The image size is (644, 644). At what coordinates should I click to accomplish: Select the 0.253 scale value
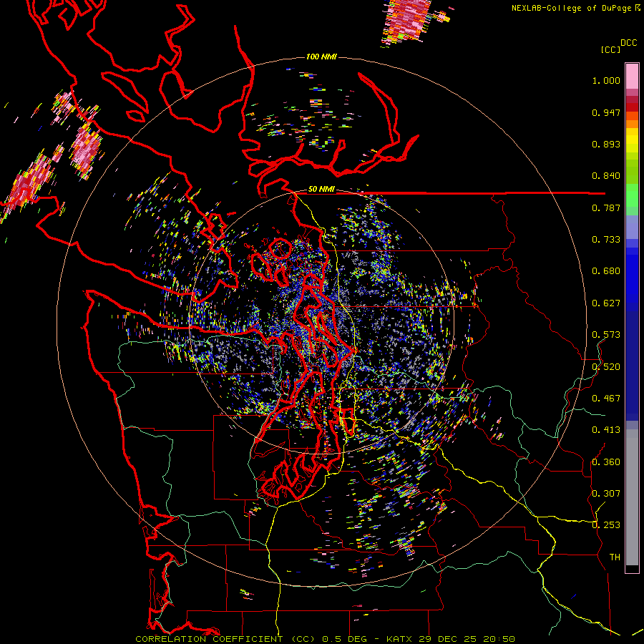[x=606, y=525]
